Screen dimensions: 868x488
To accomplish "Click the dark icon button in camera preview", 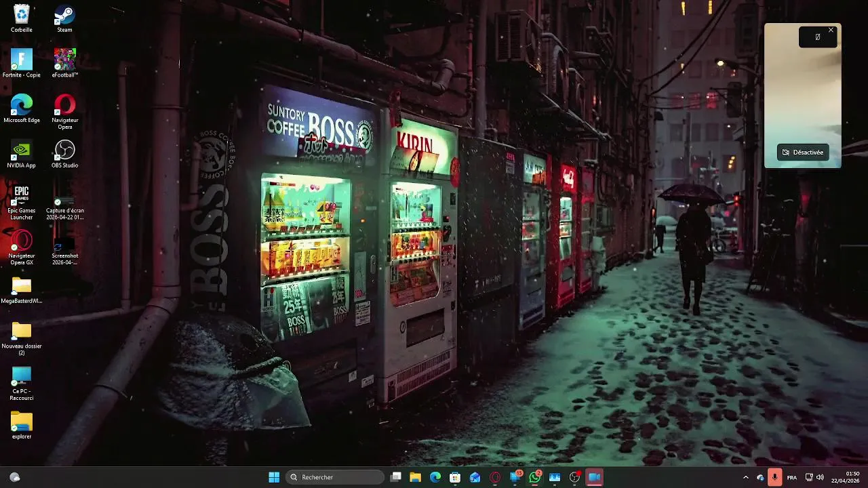I will click(x=817, y=37).
